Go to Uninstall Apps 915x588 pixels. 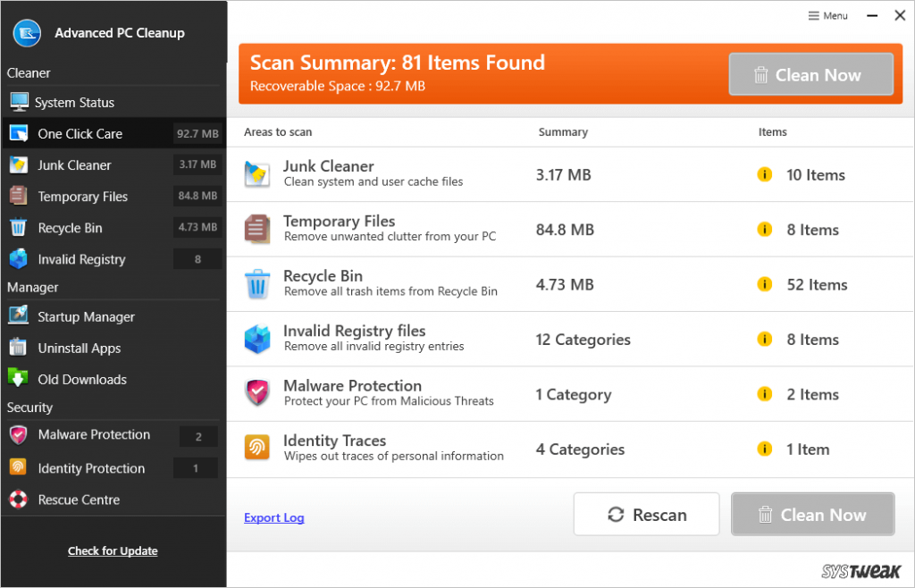point(113,349)
